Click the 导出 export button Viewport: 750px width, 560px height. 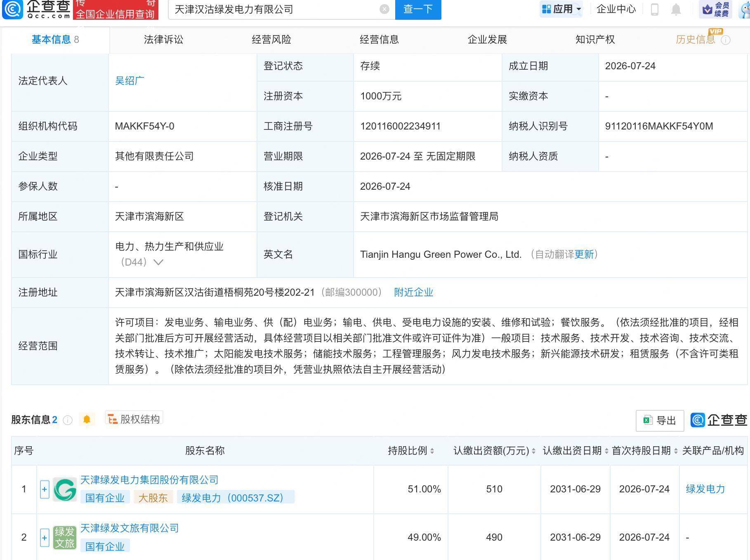(660, 421)
